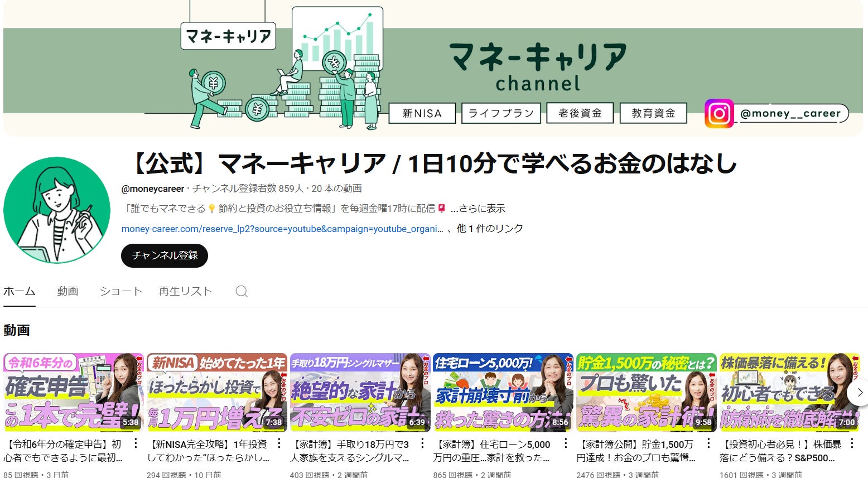Show the 他 1 件のリンク links
The width and height of the screenshot is (868, 478).
(x=490, y=229)
